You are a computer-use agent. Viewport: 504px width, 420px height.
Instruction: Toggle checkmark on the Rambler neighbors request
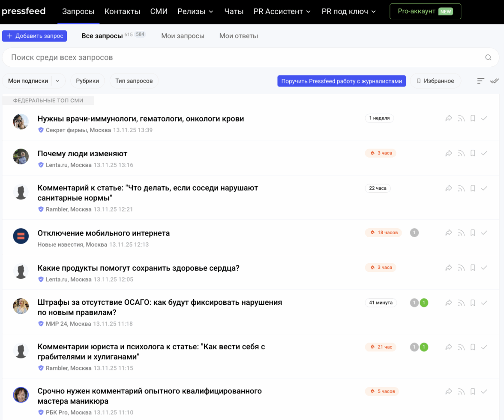tap(484, 188)
